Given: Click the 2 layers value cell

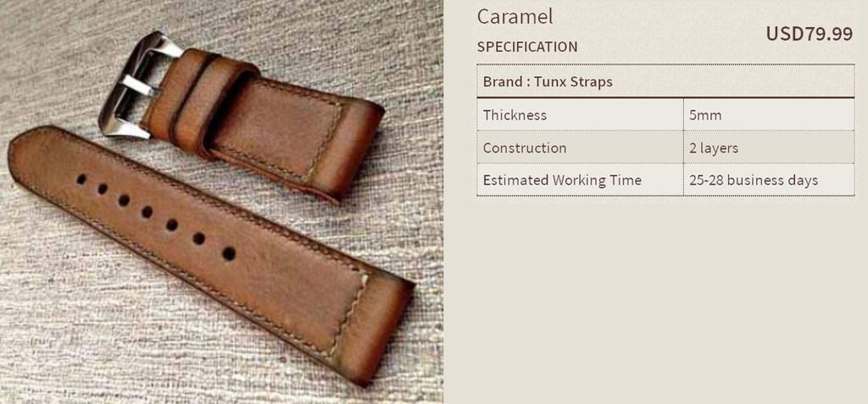Looking at the screenshot, I should pos(769,147).
